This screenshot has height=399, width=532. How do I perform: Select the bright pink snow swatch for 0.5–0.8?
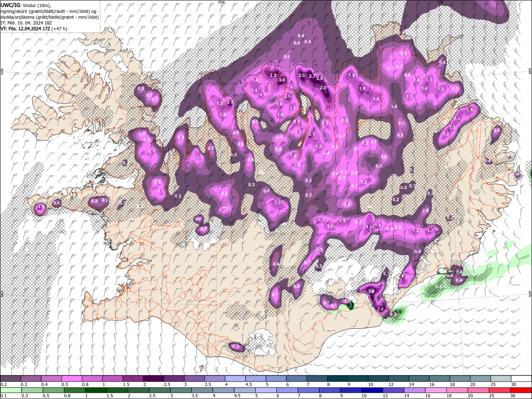pos(72,379)
